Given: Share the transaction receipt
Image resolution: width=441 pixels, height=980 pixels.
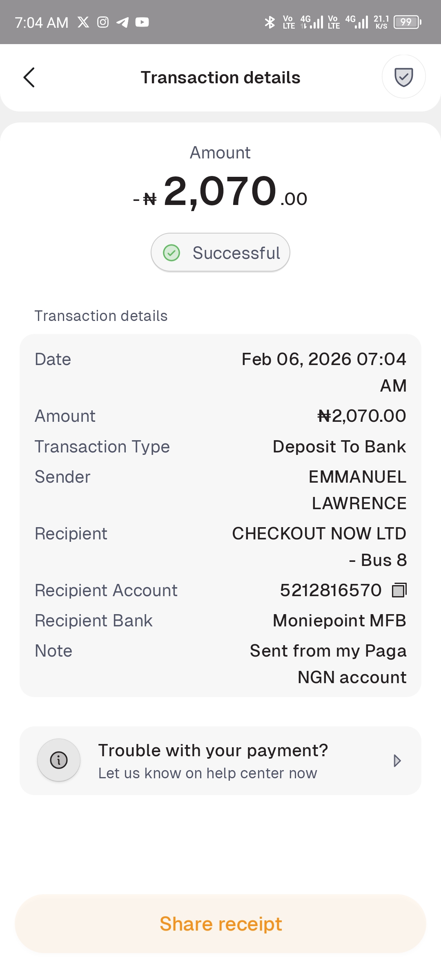Looking at the screenshot, I should pos(220,924).
